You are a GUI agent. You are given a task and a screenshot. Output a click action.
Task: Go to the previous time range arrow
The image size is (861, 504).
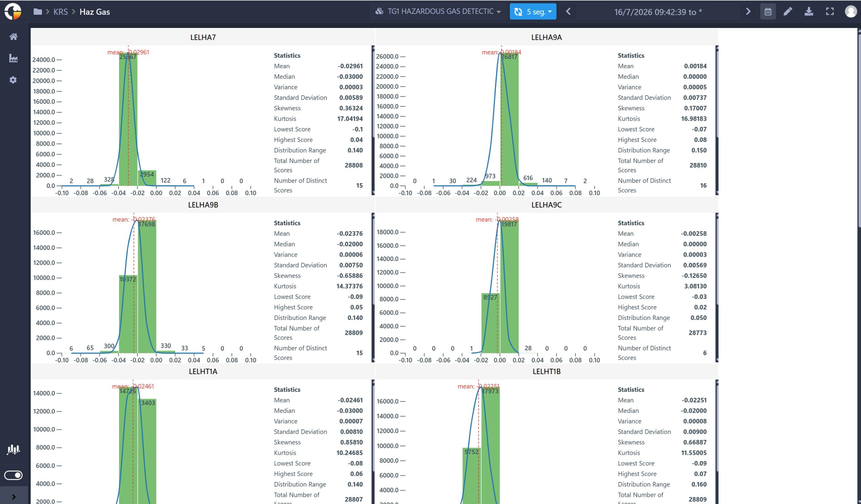tap(568, 12)
